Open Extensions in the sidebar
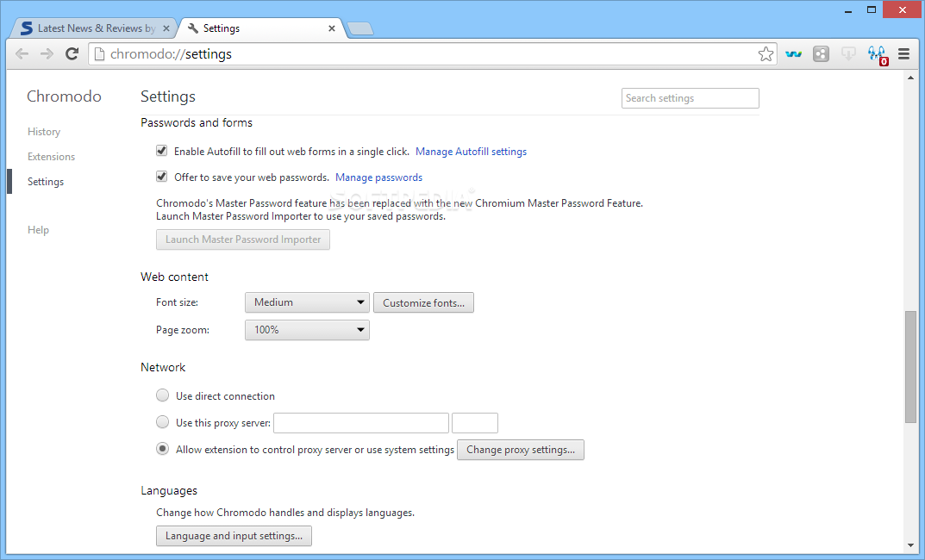Image resolution: width=925 pixels, height=560 pixels. coord(52,157)
